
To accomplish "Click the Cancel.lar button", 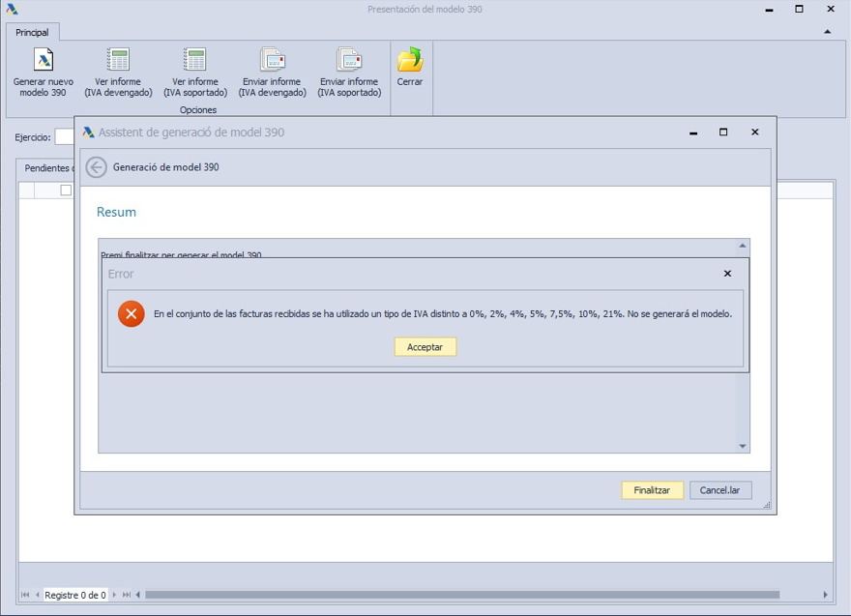I will pyautogui.click(x=720, y=490).
